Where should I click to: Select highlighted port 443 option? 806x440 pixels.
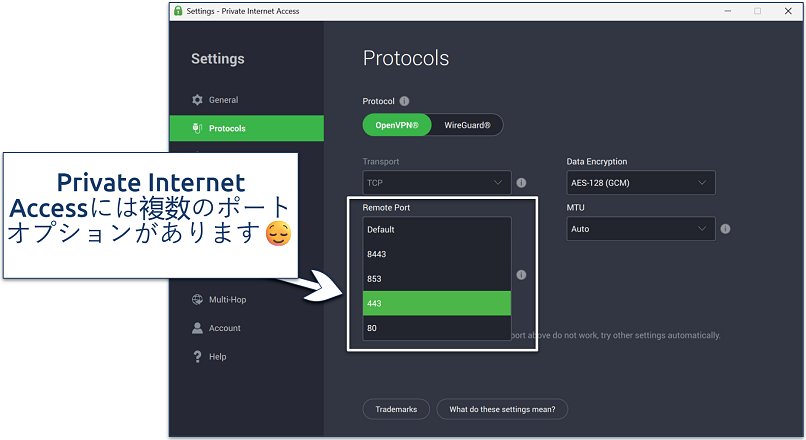coord(437,303)
